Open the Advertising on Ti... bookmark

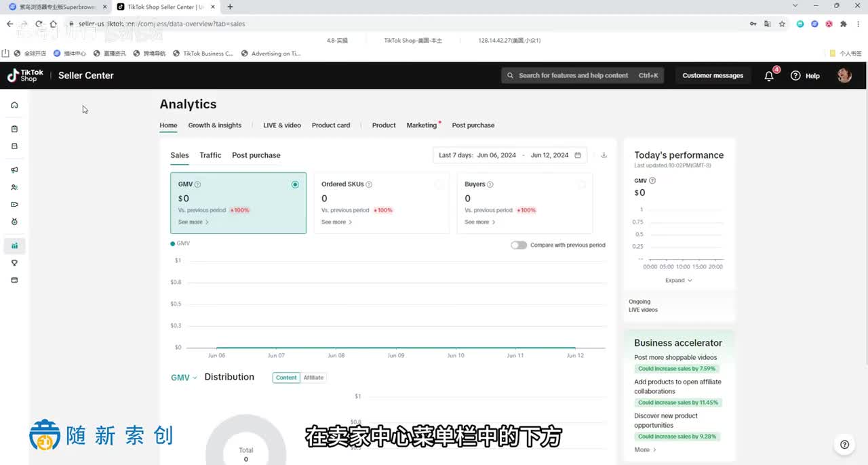pos(271,54)
